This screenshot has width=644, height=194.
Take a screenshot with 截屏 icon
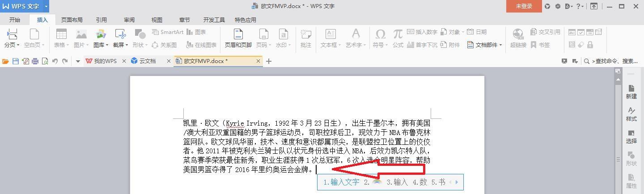click(120, 34)
